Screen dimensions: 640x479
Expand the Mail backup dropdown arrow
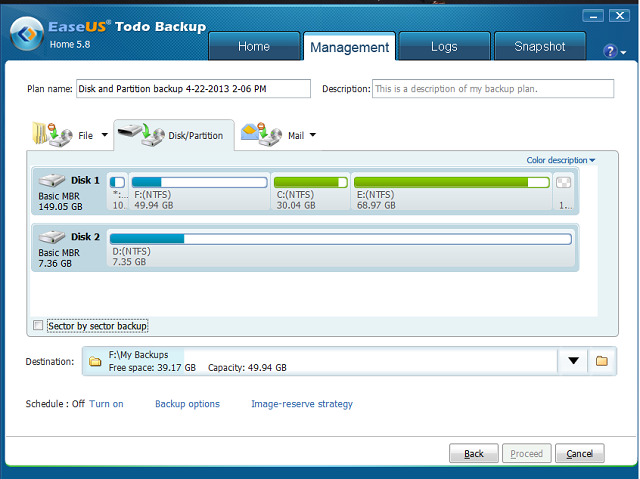pyautogui.click(x=313, y=135)
